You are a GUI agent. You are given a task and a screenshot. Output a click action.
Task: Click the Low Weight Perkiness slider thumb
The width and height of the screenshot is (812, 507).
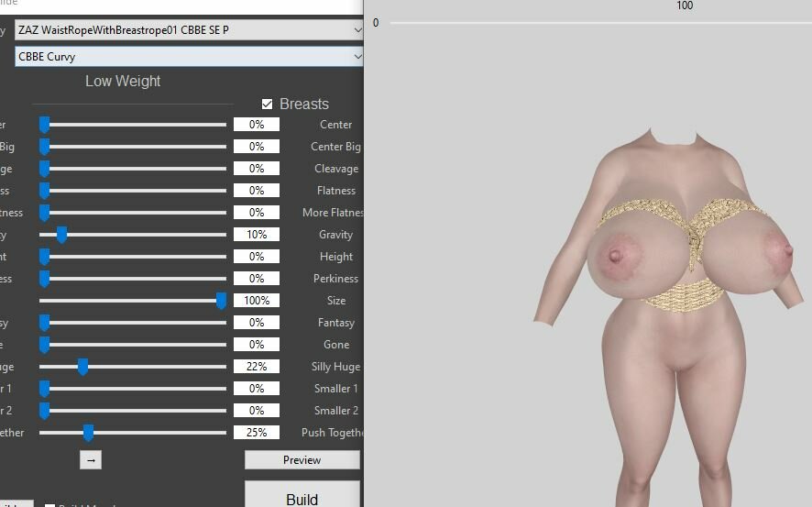[x=45, y=279]
